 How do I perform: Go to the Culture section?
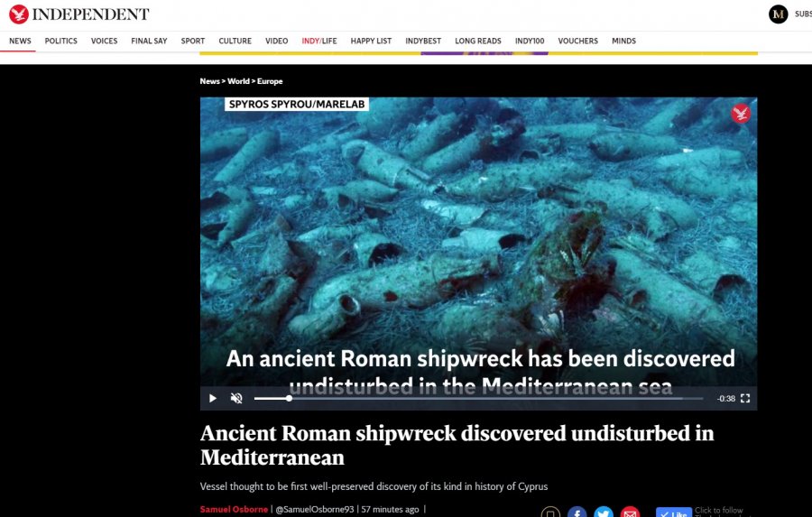(x=235, y=41)
